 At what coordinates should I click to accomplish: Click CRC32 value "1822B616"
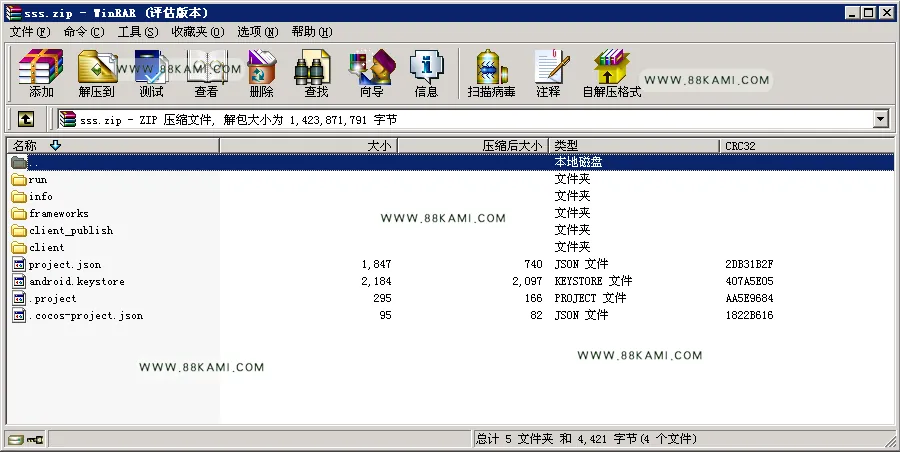point(749,315)
